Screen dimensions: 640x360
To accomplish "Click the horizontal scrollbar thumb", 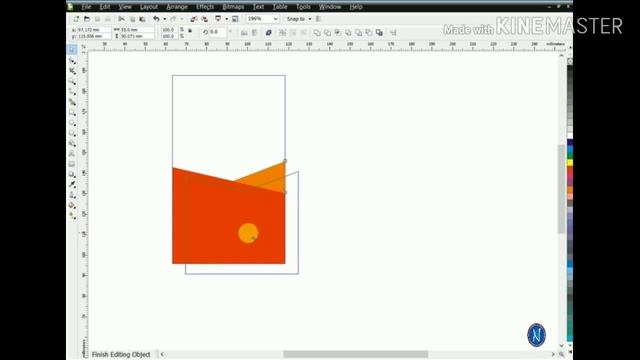I will [x=356, y=354].
